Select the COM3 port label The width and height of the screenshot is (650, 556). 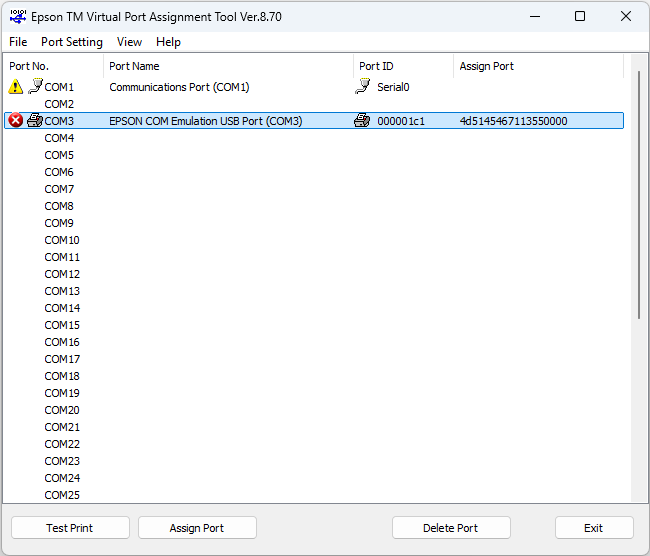pos(59,121)
